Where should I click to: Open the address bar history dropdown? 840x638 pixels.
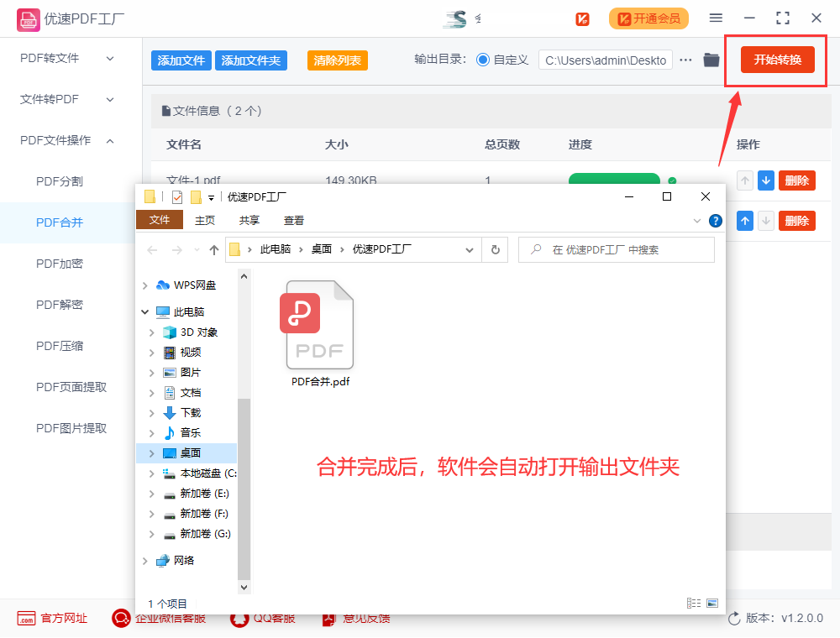click(470, 250)
